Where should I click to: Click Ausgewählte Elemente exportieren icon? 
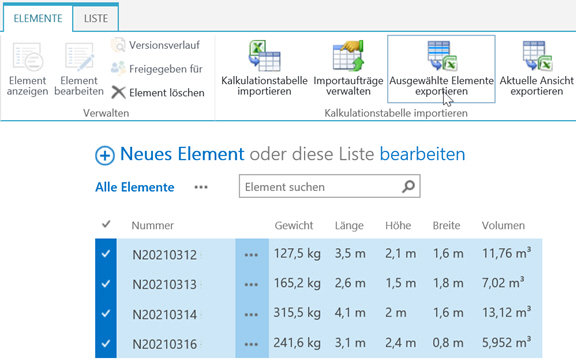(442, 55)
